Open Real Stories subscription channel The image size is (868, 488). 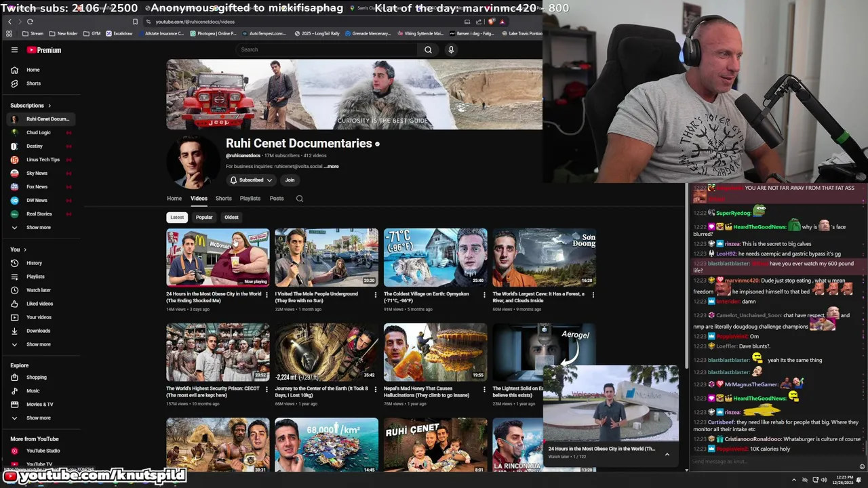41,214
